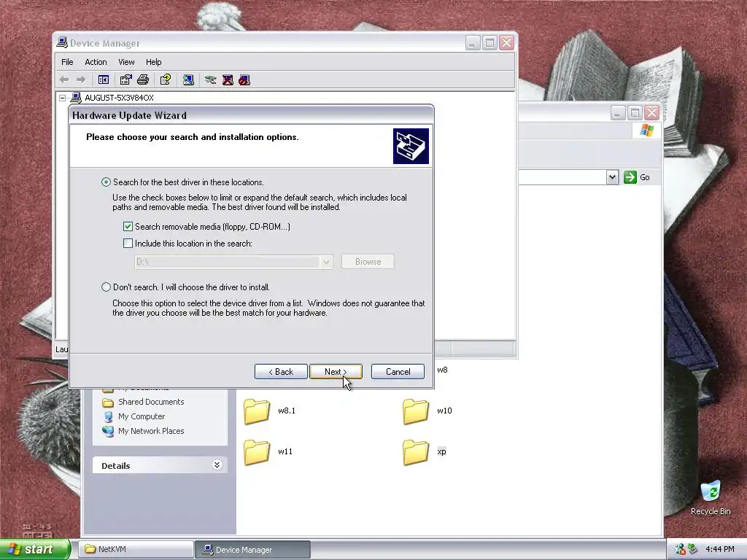
Task: Click the Disable device toolbar icon
Action: tap(244, 79)
